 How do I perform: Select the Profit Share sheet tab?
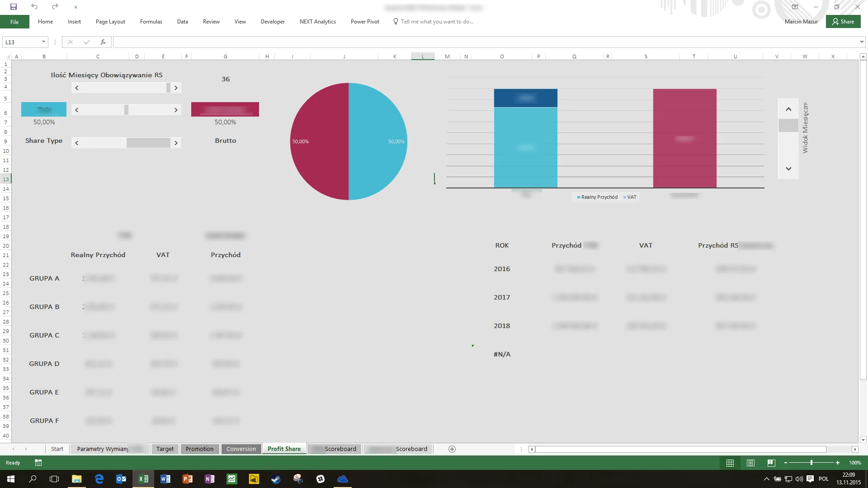point(284,449)
